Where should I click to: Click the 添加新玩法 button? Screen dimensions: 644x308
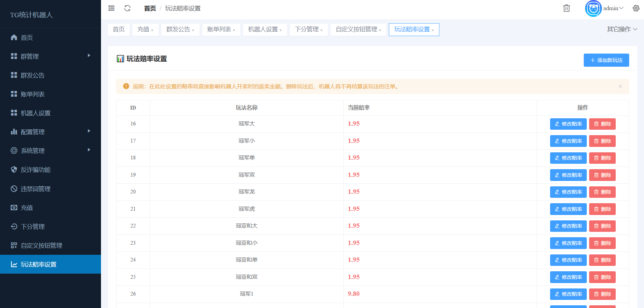[606, 60]
